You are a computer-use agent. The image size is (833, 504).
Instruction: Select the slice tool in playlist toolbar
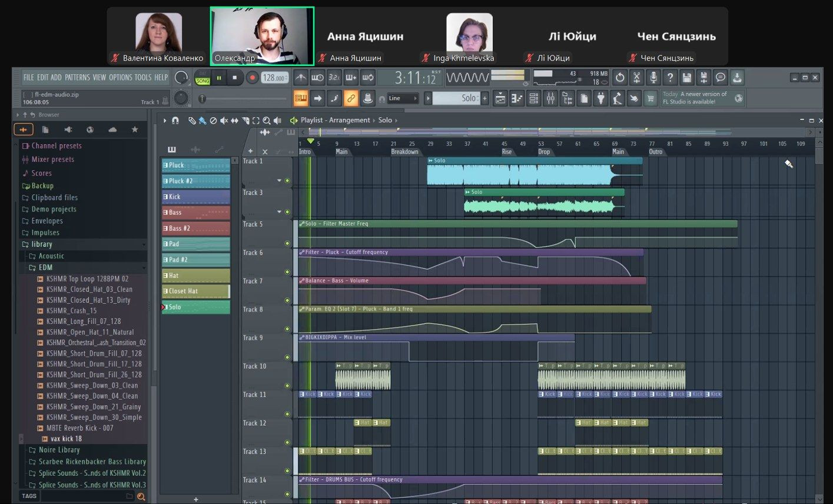(245, 121)
